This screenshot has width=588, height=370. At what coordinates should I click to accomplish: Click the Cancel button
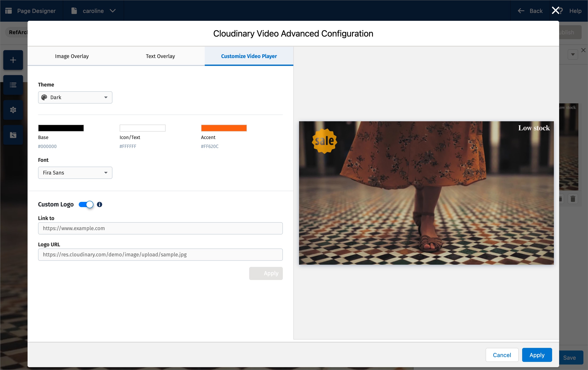[502, 355]
